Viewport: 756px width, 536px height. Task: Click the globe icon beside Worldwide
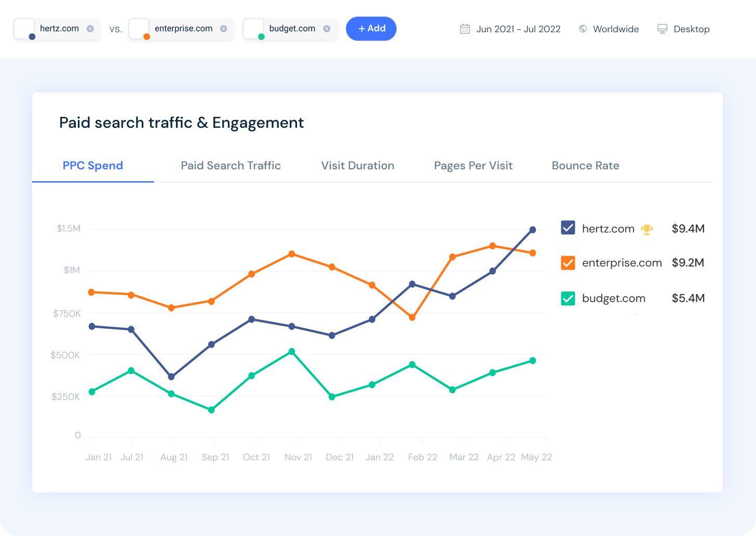click(x=583, y=29)
